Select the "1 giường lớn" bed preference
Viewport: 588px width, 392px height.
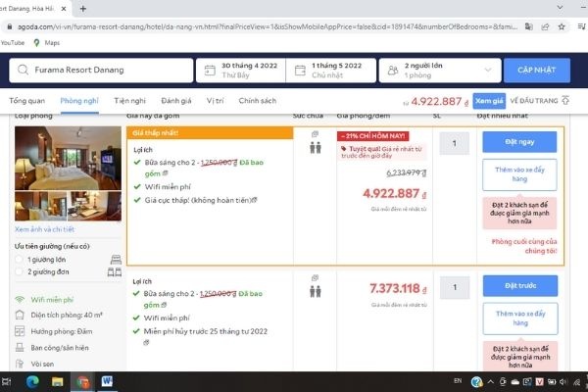click(20, 259)
